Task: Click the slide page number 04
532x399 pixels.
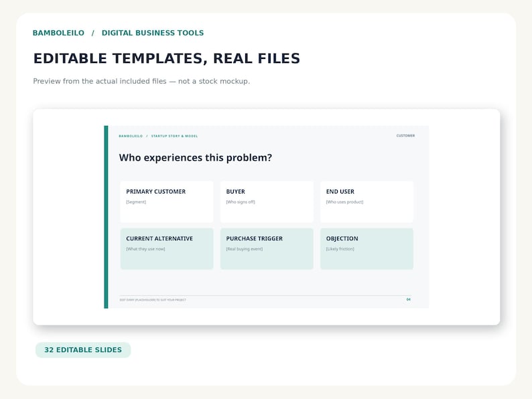Action: (x=409, y=299)
